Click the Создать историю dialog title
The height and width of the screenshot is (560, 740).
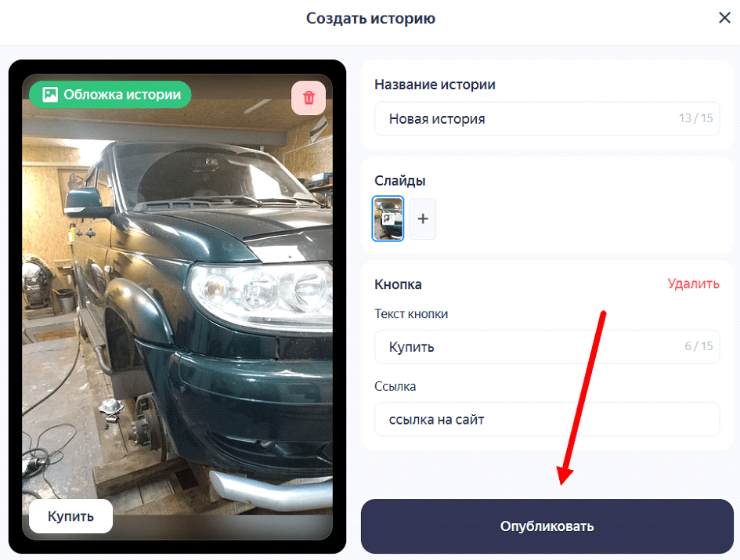click(x=370, y=19)
